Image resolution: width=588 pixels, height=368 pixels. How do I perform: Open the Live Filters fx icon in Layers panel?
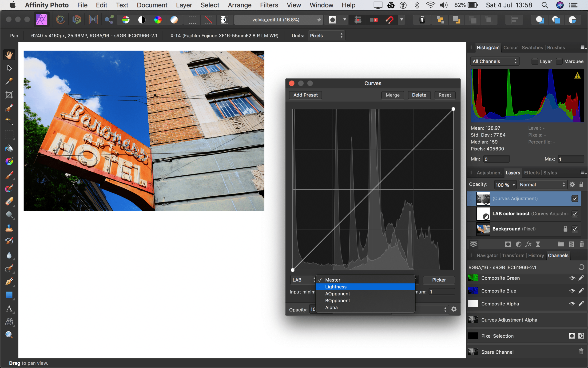tap(528, 244)
